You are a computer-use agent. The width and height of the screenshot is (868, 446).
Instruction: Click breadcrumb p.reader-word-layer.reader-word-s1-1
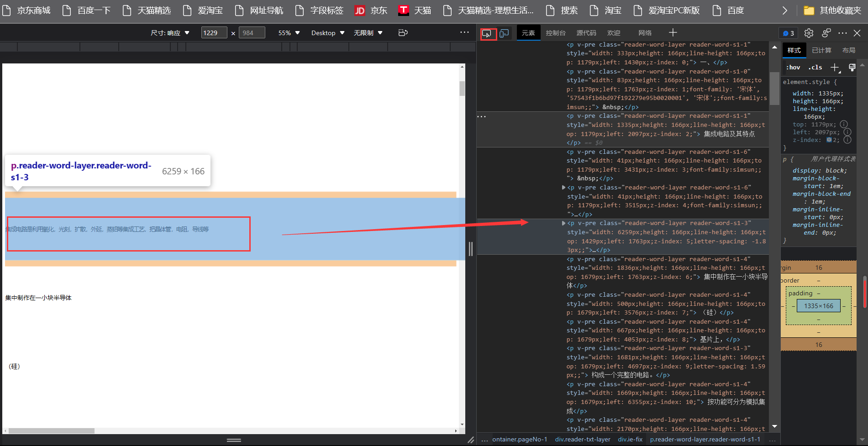coord(705,439)
